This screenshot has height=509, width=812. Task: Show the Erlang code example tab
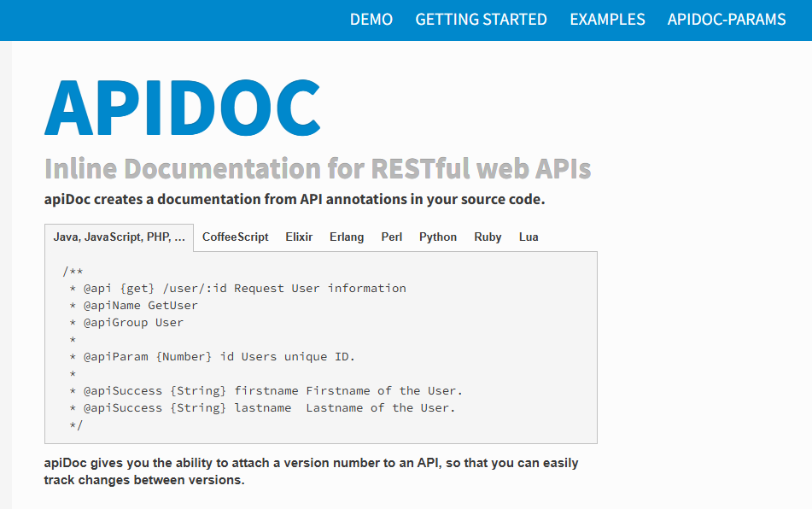pyautogui.click(x=347, y=237)
